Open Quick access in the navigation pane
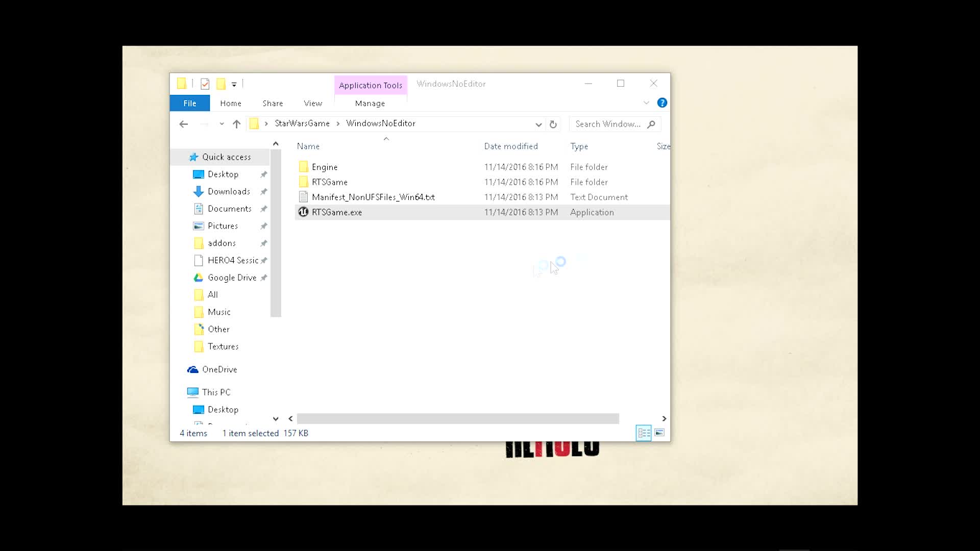The image size is (980, 551). click(226, 157)
